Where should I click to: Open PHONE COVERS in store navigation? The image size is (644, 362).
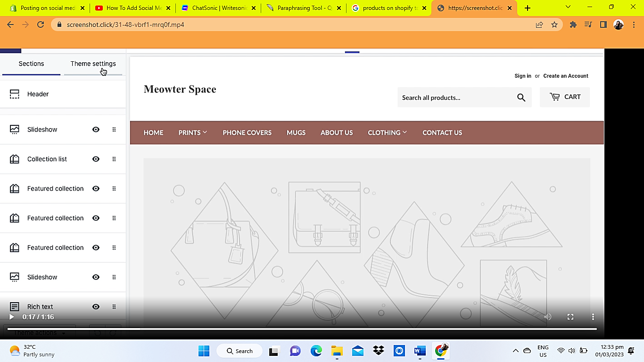coord(247,132)
